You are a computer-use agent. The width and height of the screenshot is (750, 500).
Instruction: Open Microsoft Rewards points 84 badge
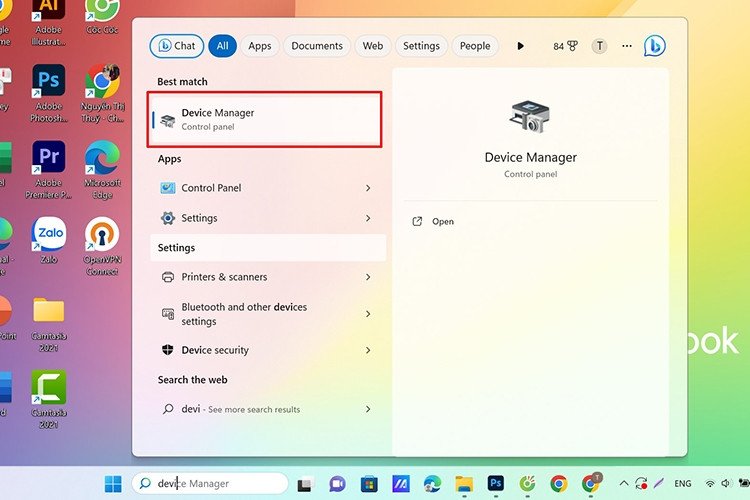pos(565,46)
